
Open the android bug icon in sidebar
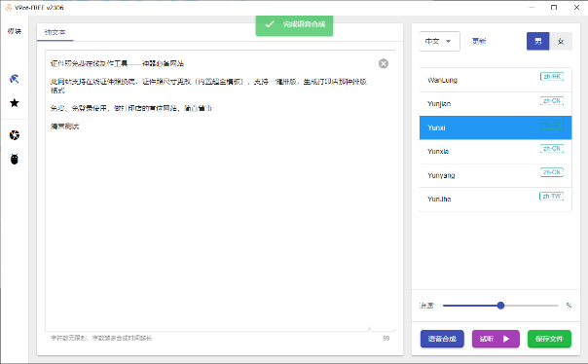pos(15,160)
